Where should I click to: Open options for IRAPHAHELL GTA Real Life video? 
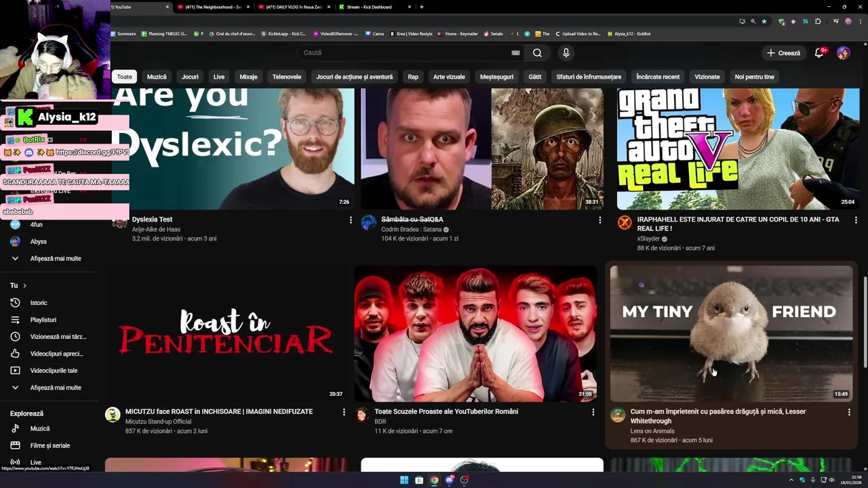click(x=856, y=220)
